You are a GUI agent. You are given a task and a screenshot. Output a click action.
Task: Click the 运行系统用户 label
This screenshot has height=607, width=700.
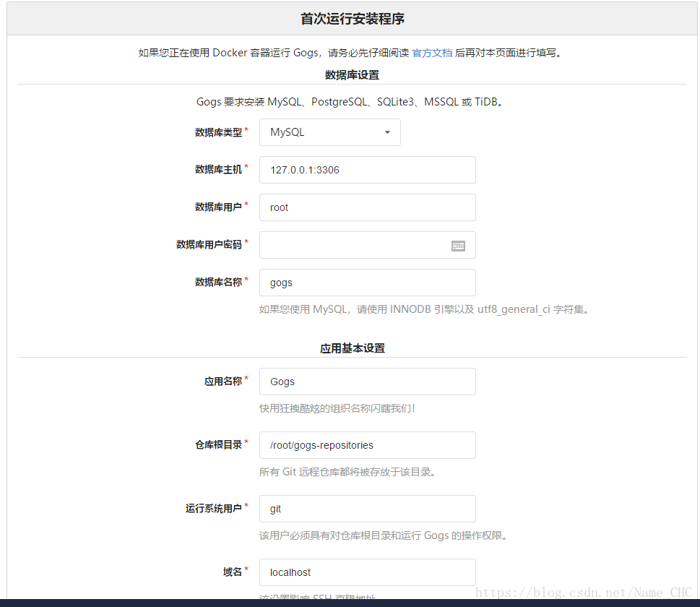tap(213, 508)
